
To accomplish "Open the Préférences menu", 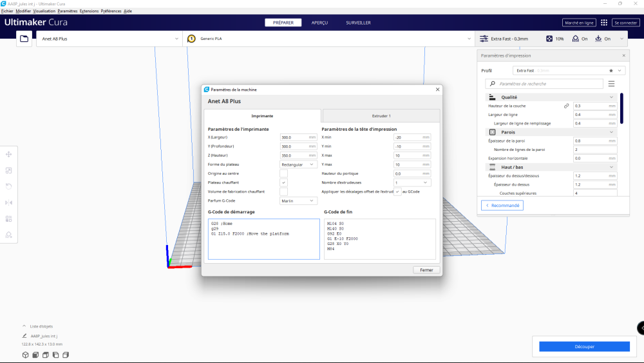I will [111, 11].
